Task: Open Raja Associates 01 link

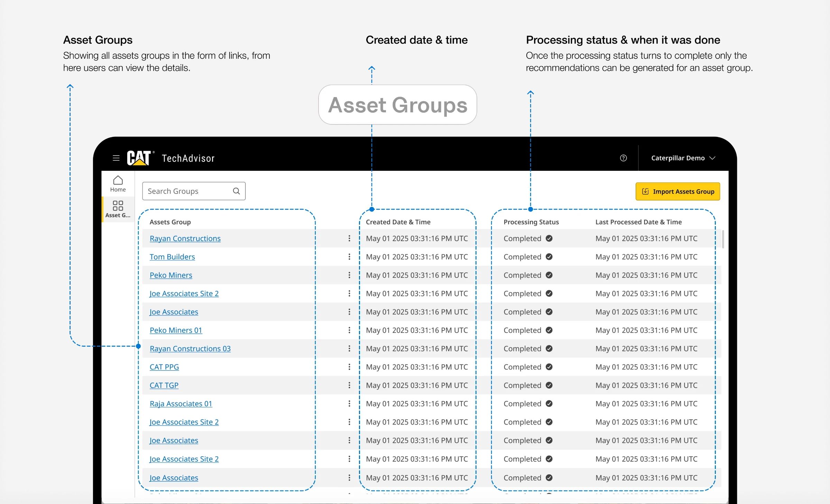Action: tap(181, 403)
